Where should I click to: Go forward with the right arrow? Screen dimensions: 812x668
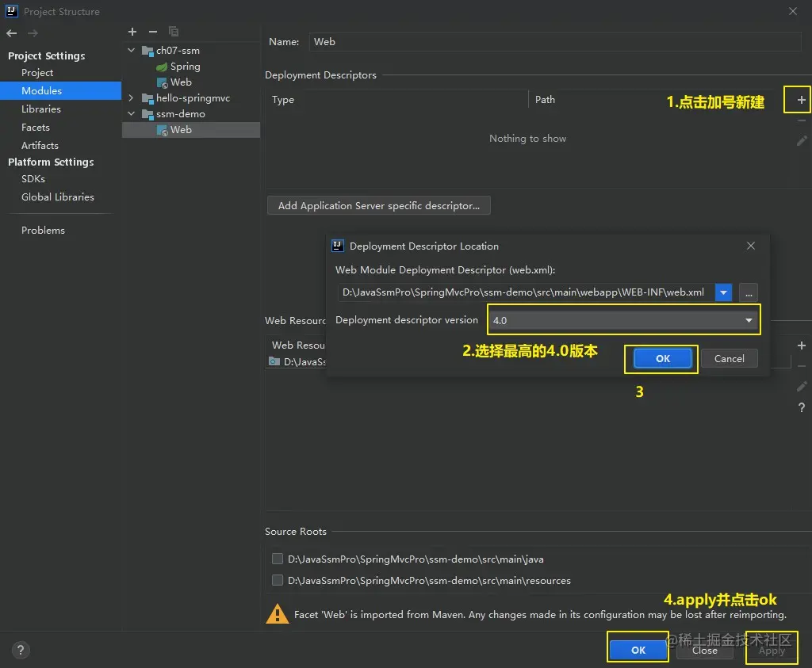pos(33,33)
